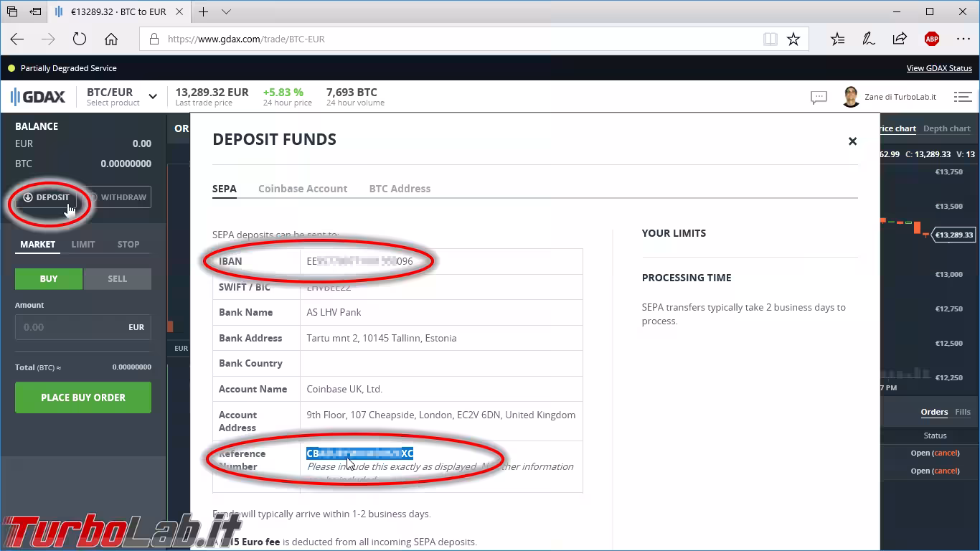The image size is (980, 551).
Task: Click the highlighted reference number
Action: click(x=359, y=453)
